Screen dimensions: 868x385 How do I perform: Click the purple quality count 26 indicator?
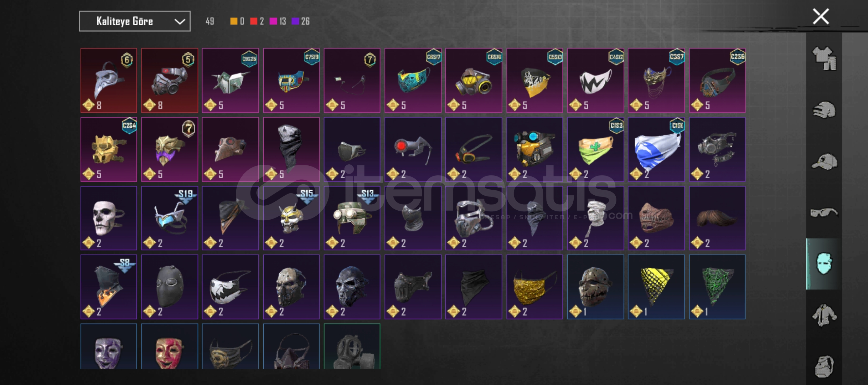click(x=301, y=21)
